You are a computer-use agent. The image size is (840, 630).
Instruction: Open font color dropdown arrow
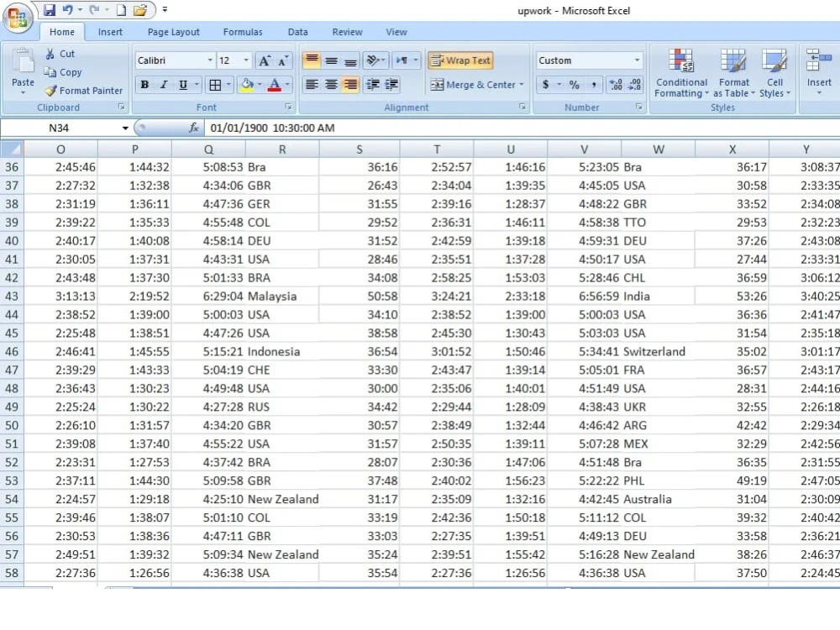[x=287, y=85]
